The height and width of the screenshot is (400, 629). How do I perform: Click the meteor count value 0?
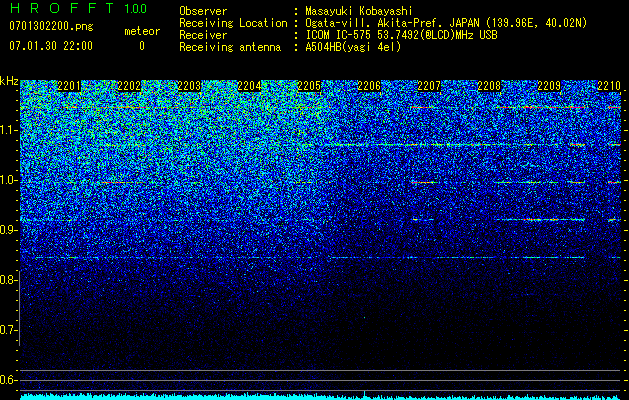142,46
